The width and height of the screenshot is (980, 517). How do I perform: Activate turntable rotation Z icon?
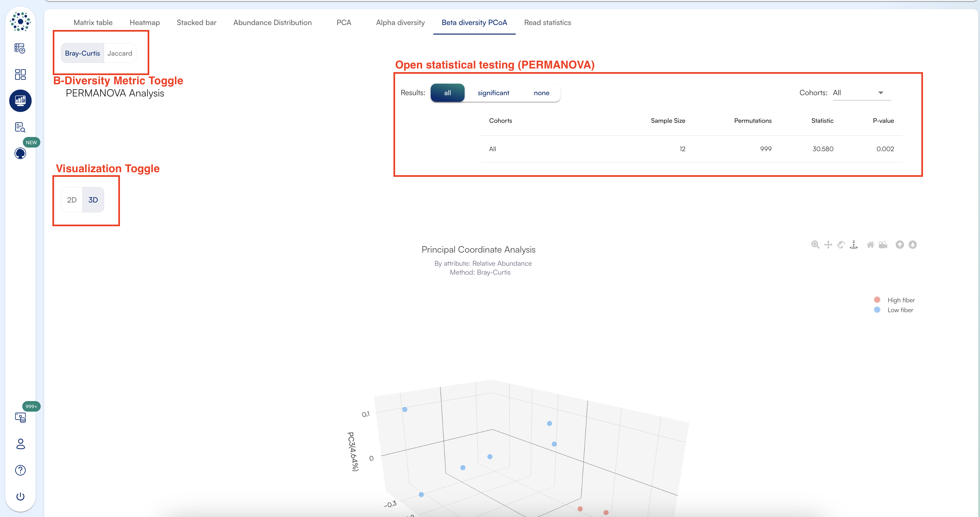click(854, 244)
